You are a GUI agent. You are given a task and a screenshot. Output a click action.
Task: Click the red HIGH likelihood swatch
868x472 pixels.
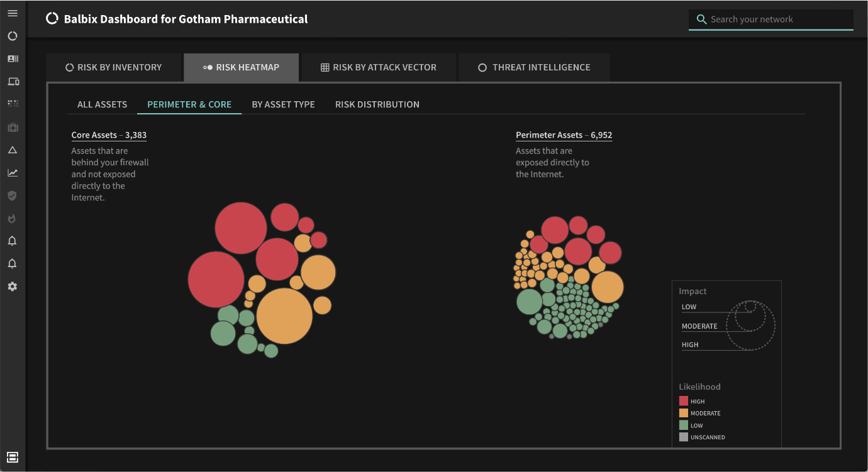[x=684, y=401]
